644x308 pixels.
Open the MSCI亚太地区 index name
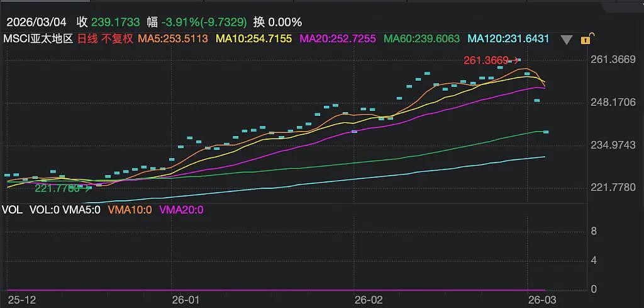coord(38,39)
